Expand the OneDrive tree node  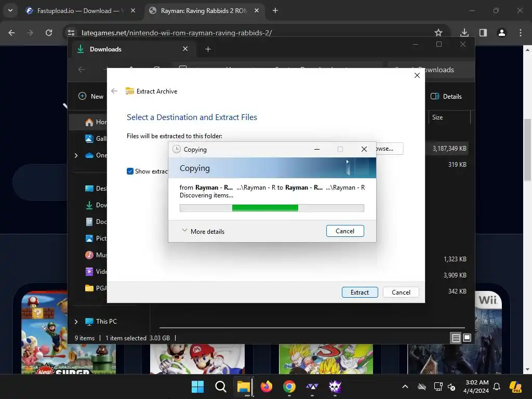coord(76,155)
